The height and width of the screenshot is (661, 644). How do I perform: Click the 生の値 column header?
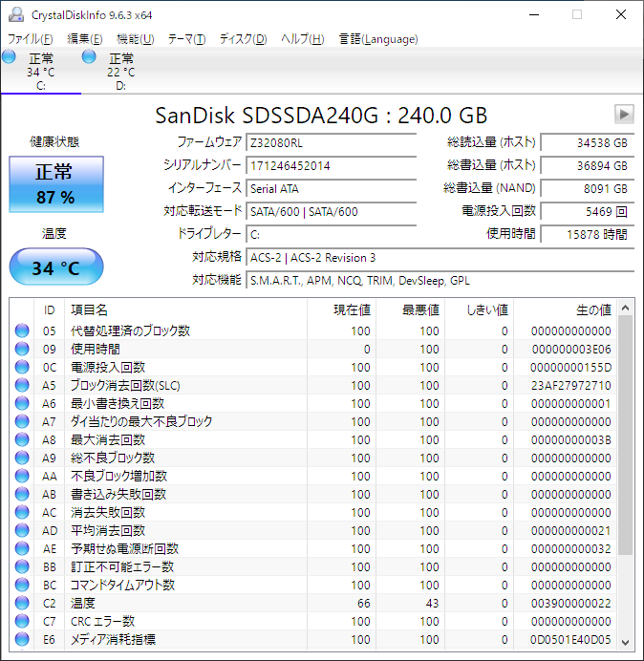[565, 309]
